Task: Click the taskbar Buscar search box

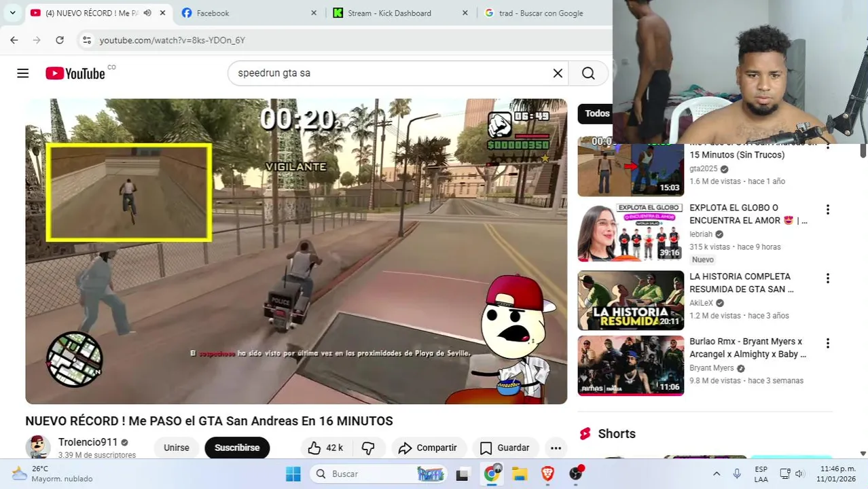Action: coord(379,474)
